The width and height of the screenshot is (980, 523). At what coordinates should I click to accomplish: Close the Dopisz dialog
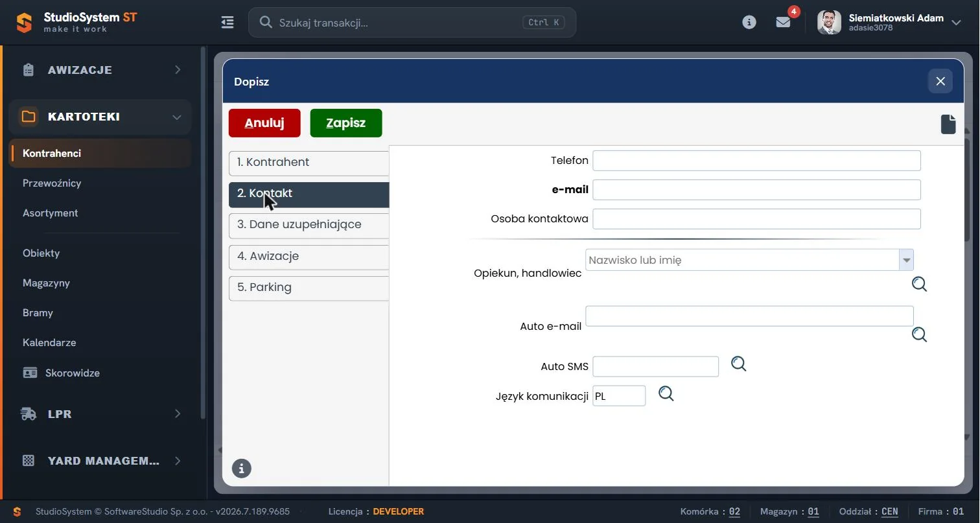(x=940, y=81)
